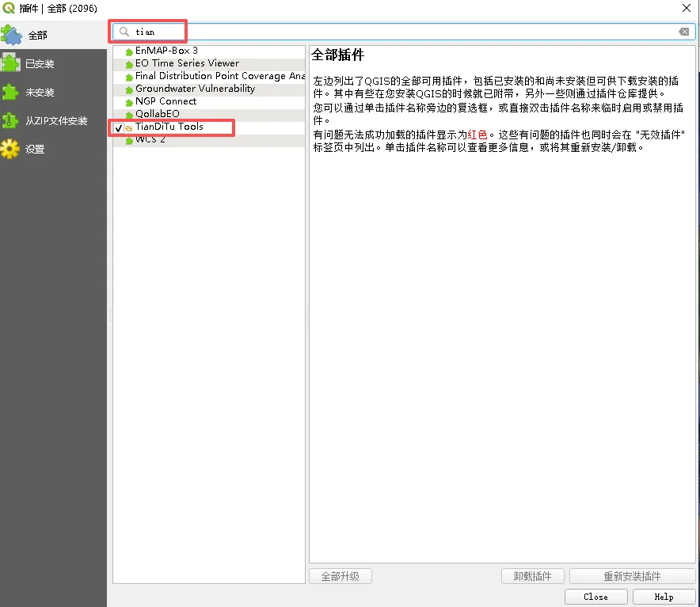
Task: Select Groundwater Vulnerability plugin
Action: [x=209, y=89]
